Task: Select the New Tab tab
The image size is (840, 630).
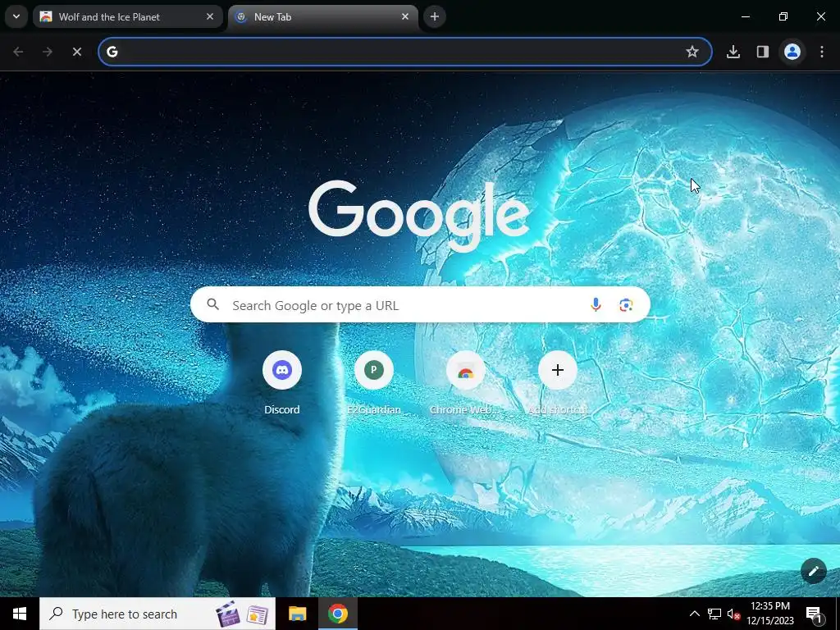Action: pos(323,16)
